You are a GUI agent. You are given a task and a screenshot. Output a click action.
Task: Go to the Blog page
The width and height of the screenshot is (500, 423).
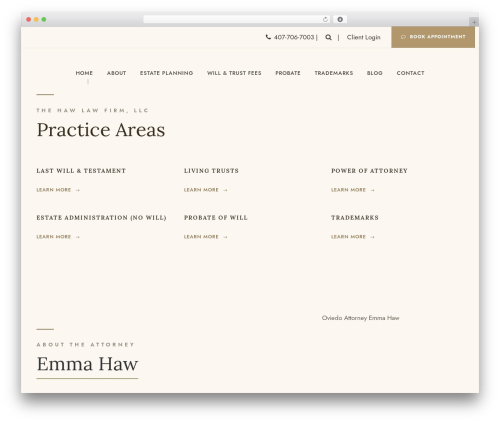click(375, 73)
